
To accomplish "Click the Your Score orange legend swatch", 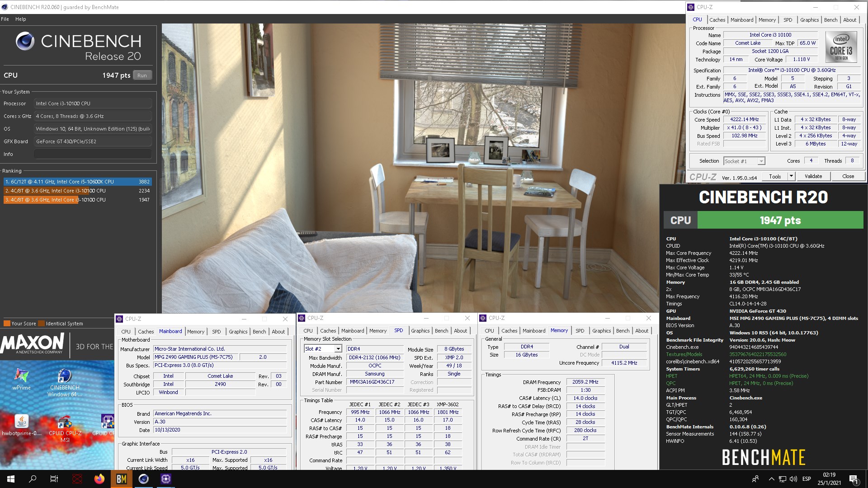I will pos(7,324).
